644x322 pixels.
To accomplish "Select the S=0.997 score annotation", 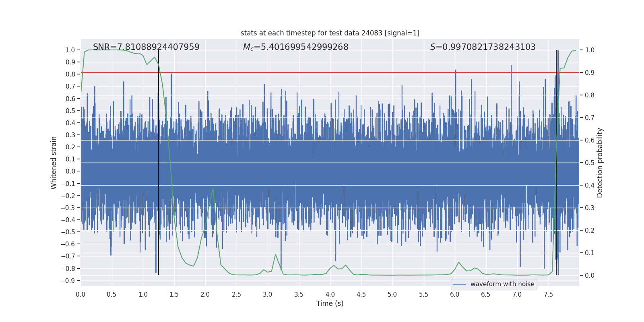I will (x=483, y=47).
